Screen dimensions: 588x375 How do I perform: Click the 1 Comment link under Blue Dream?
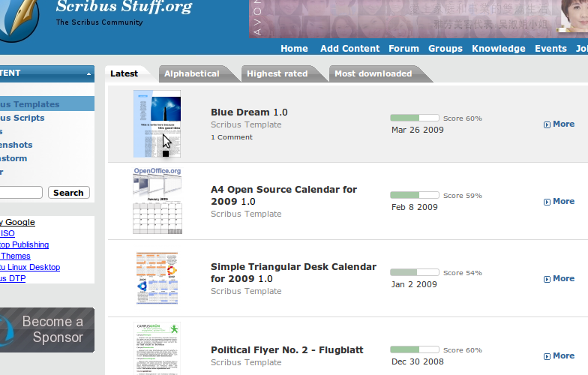tap(231, 137)
